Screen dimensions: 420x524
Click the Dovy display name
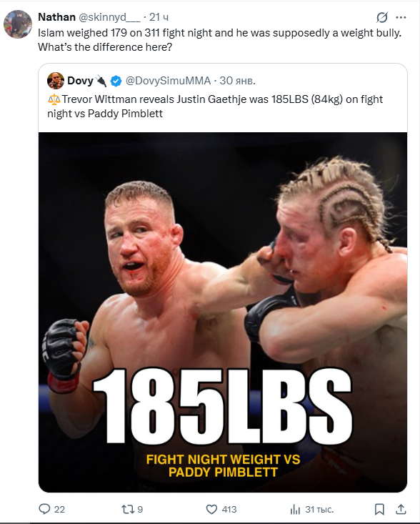(x=80, y=81)
